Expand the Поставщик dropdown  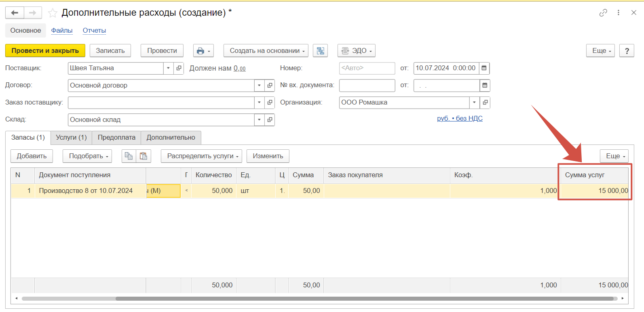click(169, 68)
